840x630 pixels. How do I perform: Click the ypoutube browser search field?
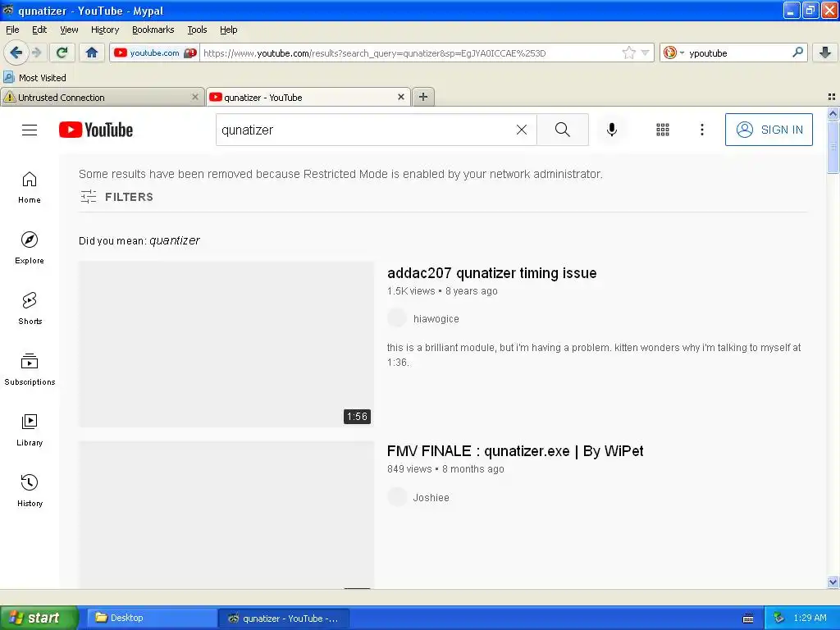coord(738,52)
